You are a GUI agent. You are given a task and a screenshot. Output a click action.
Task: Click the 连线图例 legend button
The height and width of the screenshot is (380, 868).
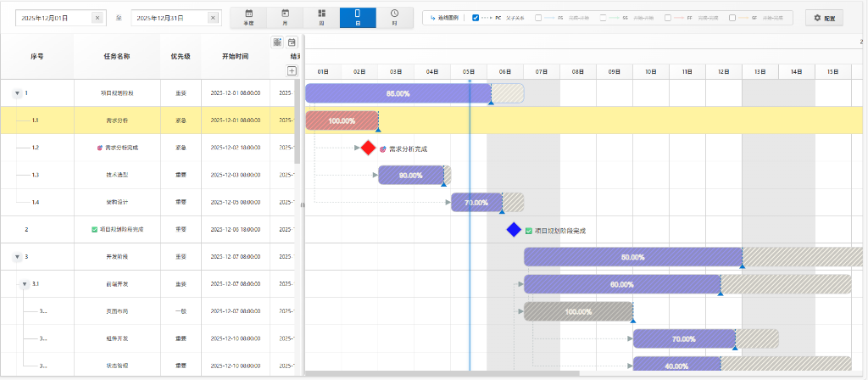point(445,18)
